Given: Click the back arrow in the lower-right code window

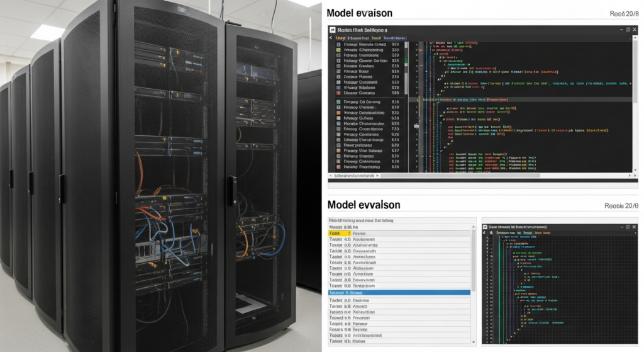Looking at the screenshot, I should click(484, 233).
